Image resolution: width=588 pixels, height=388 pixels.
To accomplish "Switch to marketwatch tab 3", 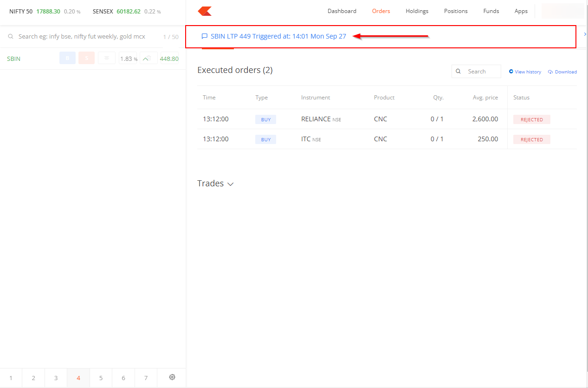I will 56,378.
